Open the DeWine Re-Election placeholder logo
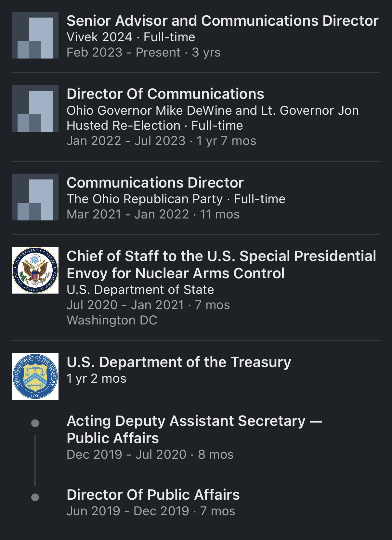The width and height of the screenshot is (392, 540). click(x=35, y=108)
